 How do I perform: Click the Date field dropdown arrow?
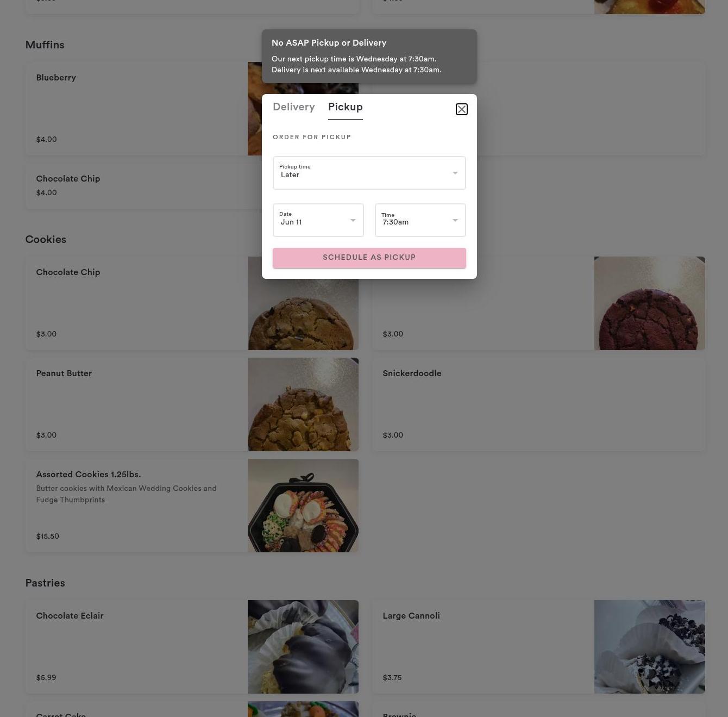(x=353, y=220)
